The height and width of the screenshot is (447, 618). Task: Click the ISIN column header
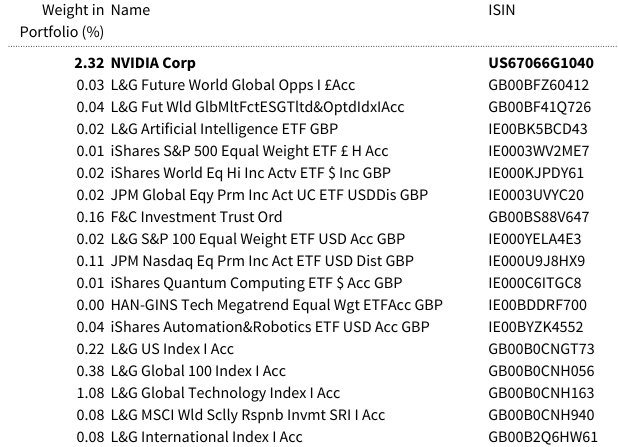pyautogui.click(x=501, y=10)
